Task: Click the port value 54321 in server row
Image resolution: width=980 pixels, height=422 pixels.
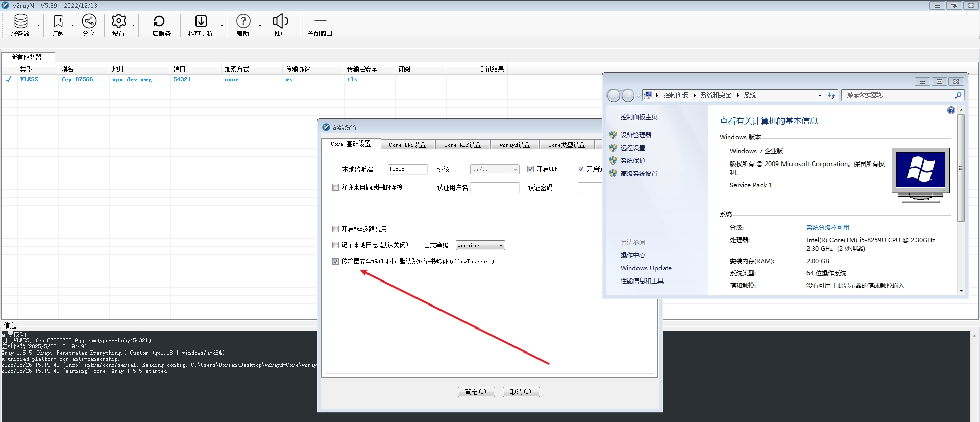Action: [x=182, y=79]
